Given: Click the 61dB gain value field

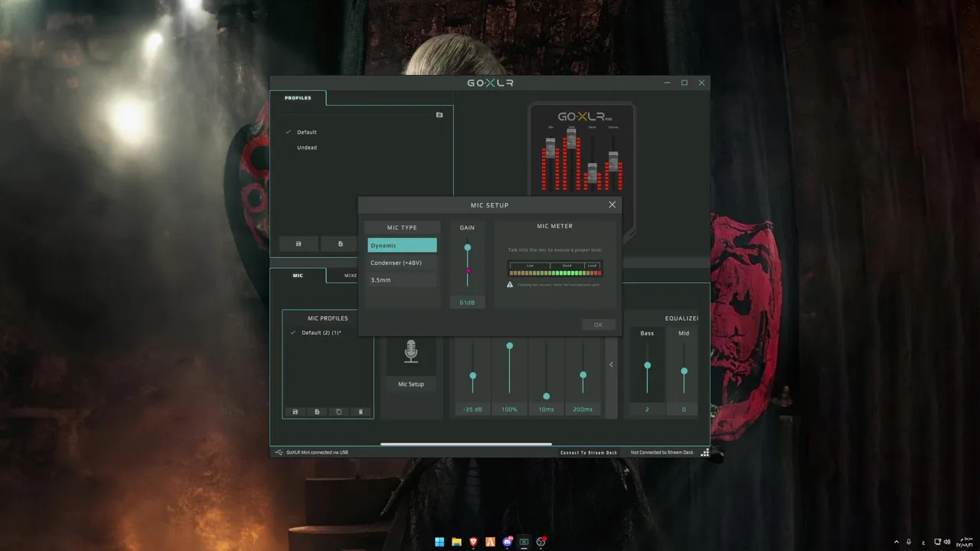Looking at the screenshot, I should [467, 302].
